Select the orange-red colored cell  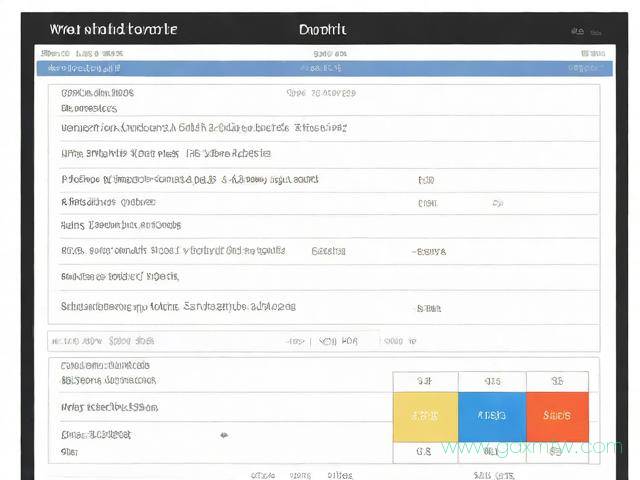pyautogui.click(x=557, y=414)
